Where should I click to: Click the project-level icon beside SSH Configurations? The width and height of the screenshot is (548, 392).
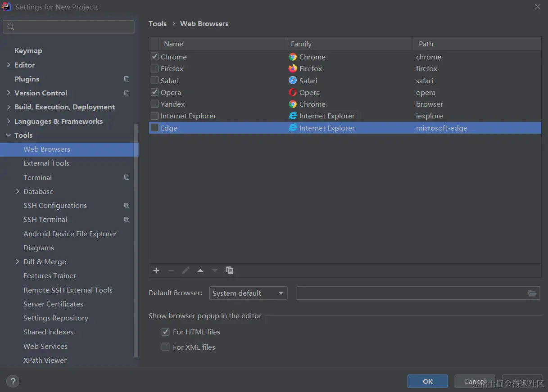pos(127,205)
